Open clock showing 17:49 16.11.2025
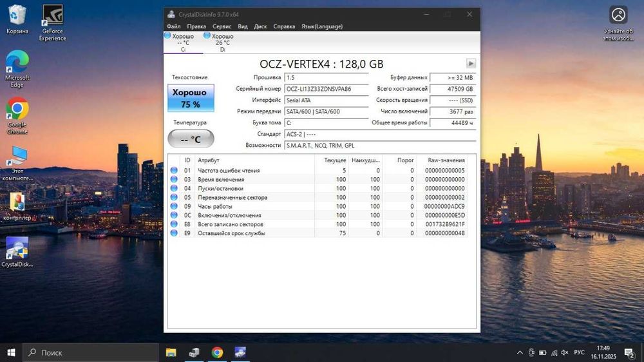644x362 pixels. tap(603, 352)
